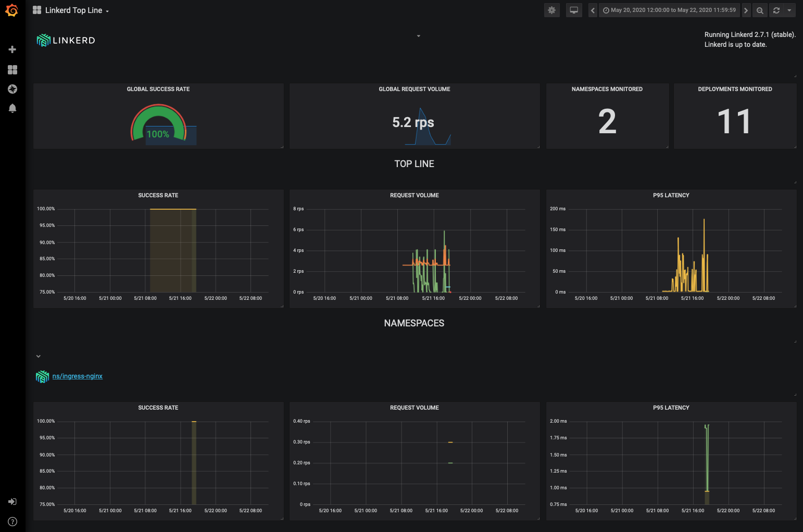The height and width of the screenshot is (532, 803).
Task: Open Top Line P95 Latency panel title
Action: pyautogui.click(x=671, y=195)
